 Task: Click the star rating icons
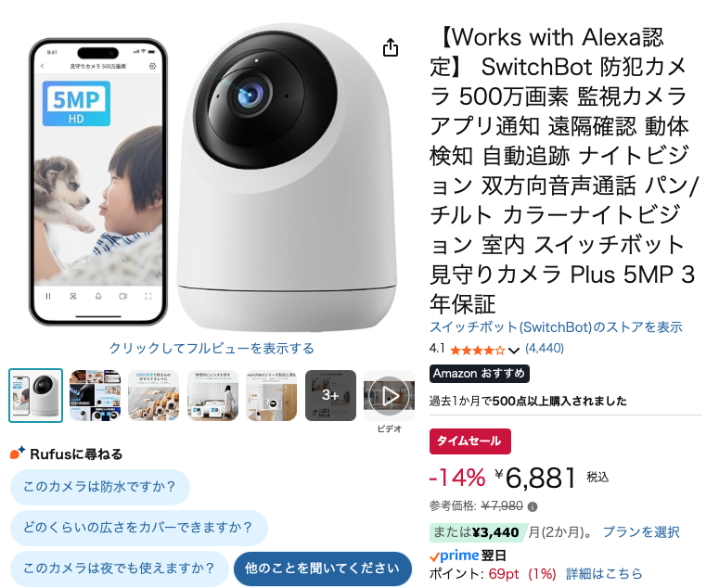(x=478, y=351)
